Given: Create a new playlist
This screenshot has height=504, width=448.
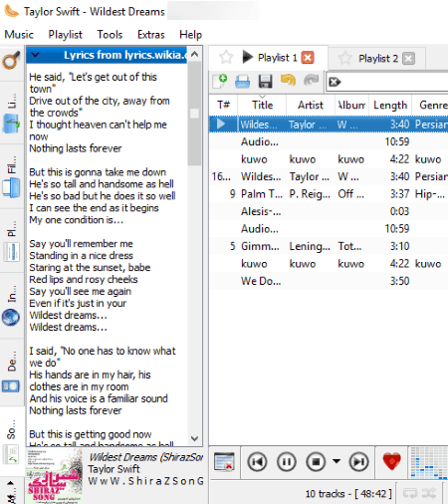Looking at the screenshot, I should (220, 81).
